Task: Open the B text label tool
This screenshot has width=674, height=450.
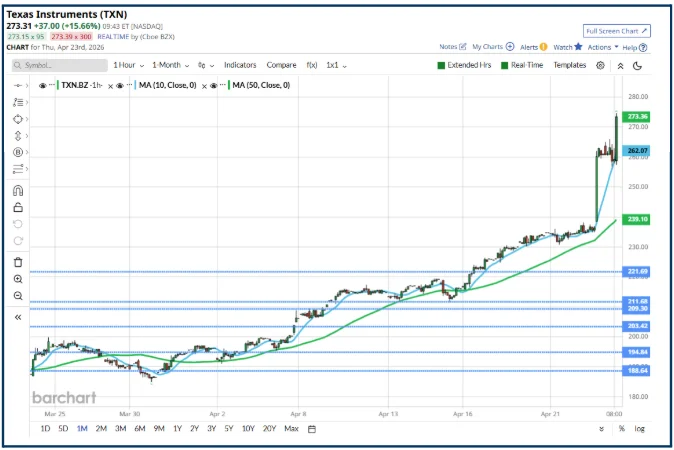Action: pos(18,152)
